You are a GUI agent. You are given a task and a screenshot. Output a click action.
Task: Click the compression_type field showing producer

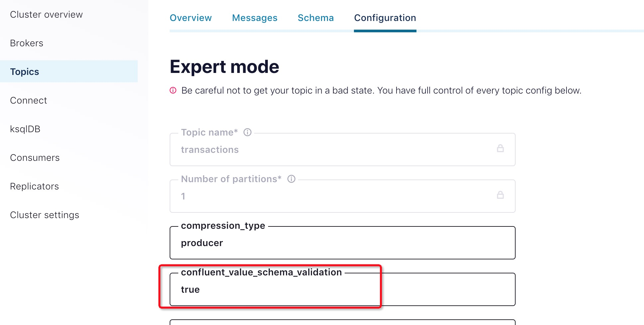coord(342,243)
